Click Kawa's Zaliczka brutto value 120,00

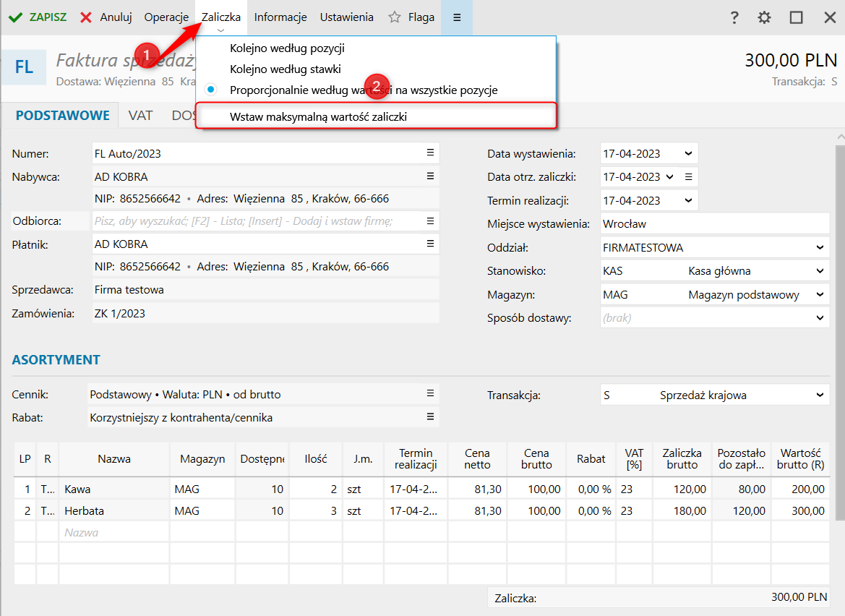[x=682, y=489]
